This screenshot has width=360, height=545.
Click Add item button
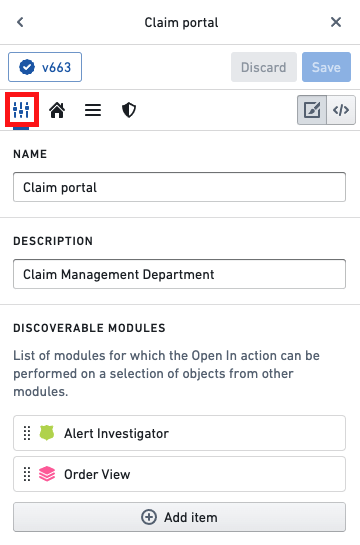click(x=179, y=517)
